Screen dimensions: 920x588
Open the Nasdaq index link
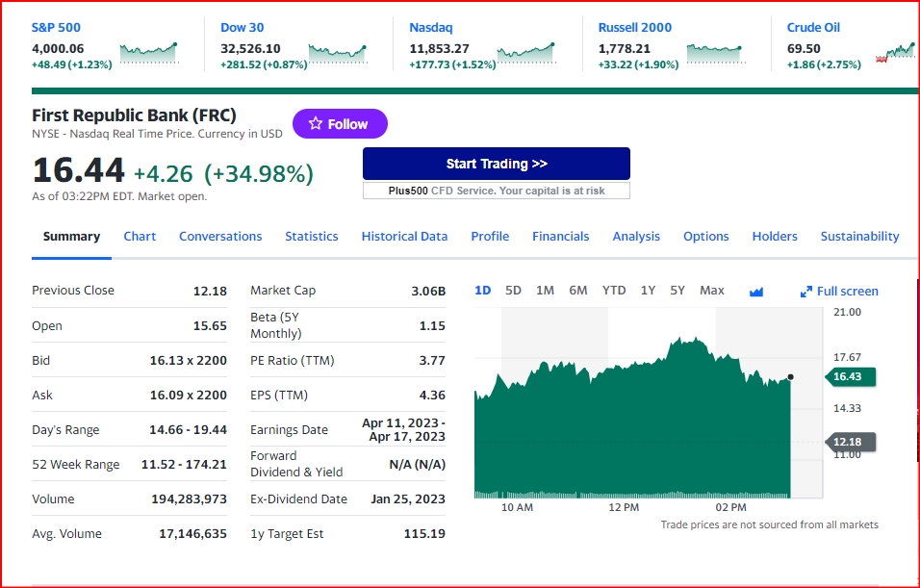(431, 28)
